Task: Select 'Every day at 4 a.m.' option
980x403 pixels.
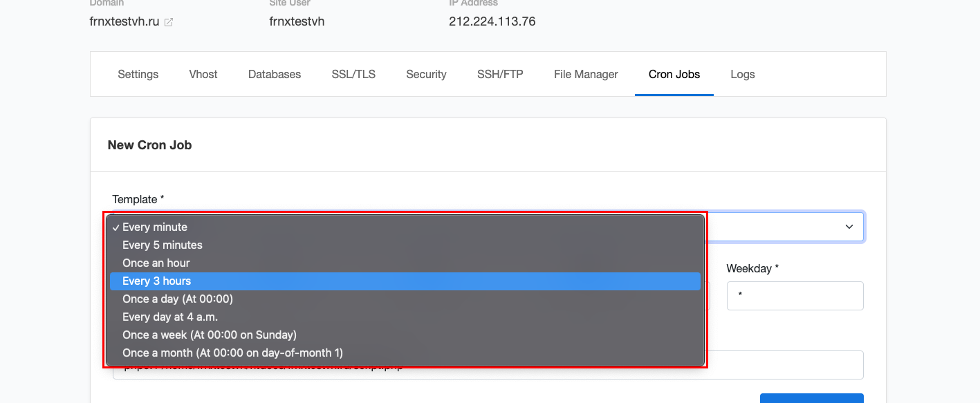Action: [405, 317]
